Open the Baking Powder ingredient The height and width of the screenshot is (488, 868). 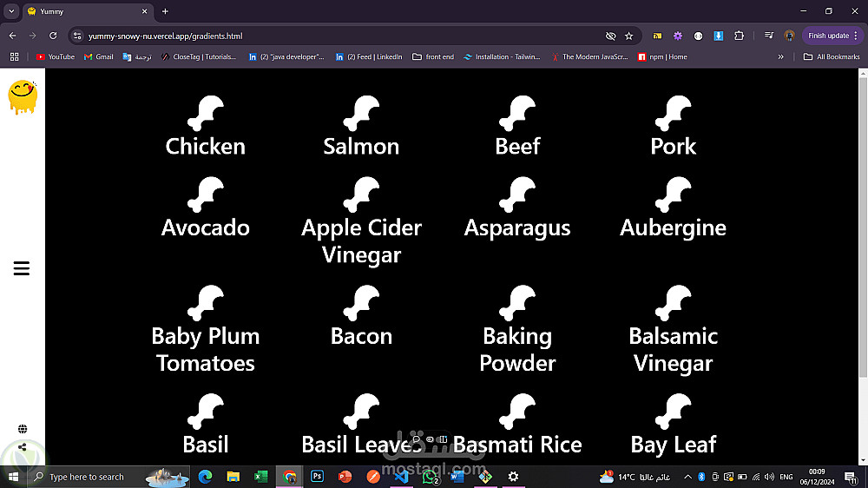pyautogui.click(x=517, y=330)
